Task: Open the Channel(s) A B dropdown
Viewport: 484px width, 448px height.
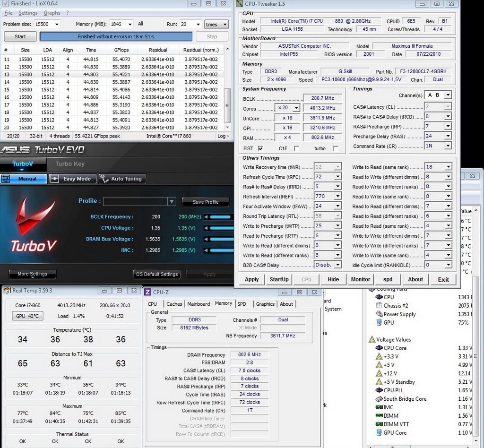Action: coord(448,95)
